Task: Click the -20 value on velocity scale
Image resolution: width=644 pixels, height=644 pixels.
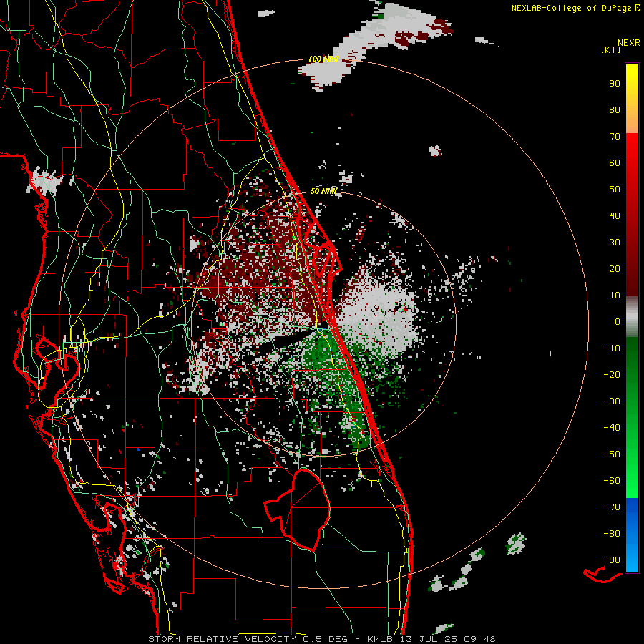Action: point(612,375)
